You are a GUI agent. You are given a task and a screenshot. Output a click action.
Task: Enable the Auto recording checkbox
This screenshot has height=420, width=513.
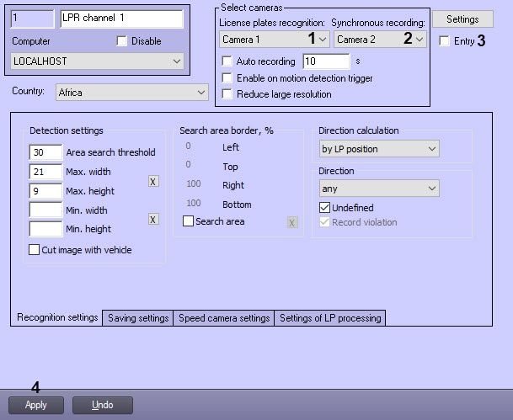point(227,61)
